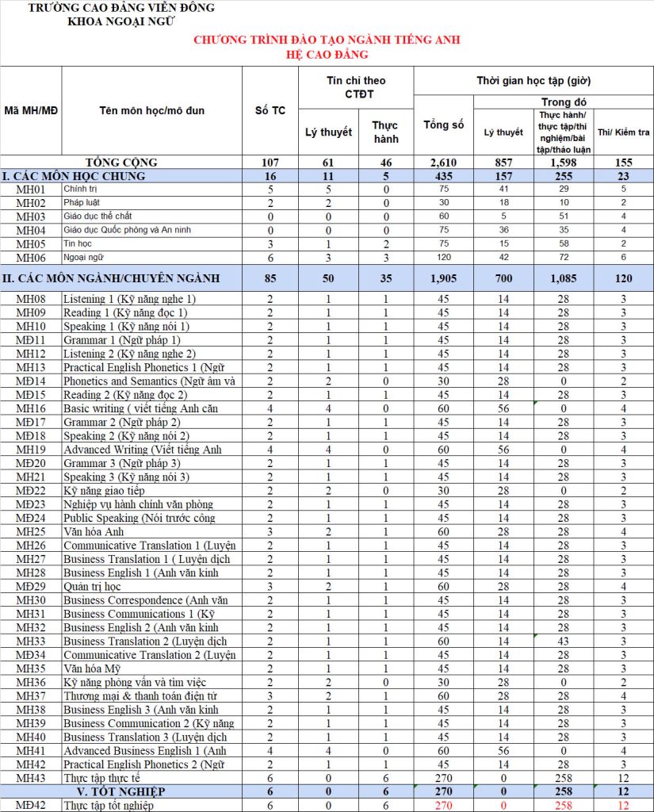Select the "Mã MH/MĐ" column header
Image resolution: width=654 pixels, height=812 pixels.
pos(31,110)
